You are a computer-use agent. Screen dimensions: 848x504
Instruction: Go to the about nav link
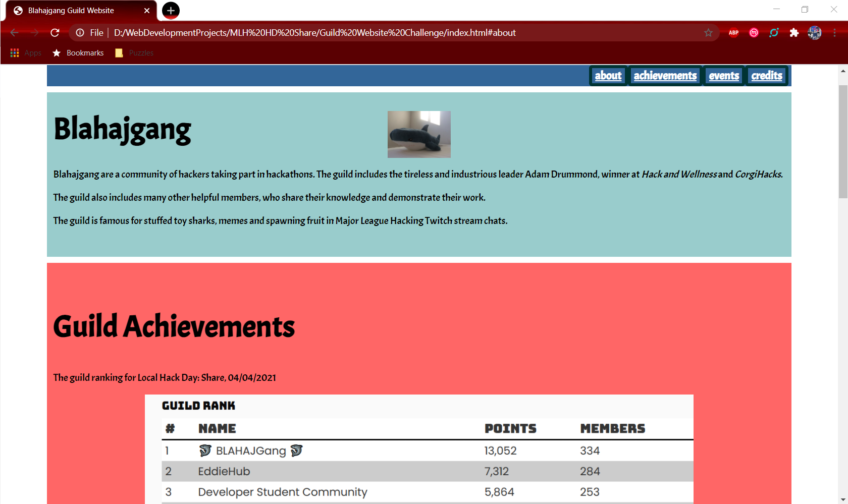[x=608, y=76]
